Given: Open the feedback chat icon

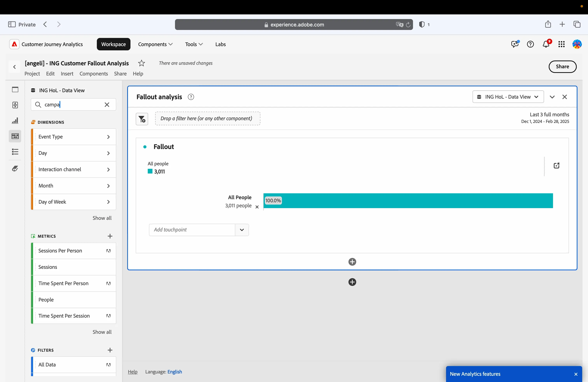Looking at the screenshot, I should coord(515,44).
